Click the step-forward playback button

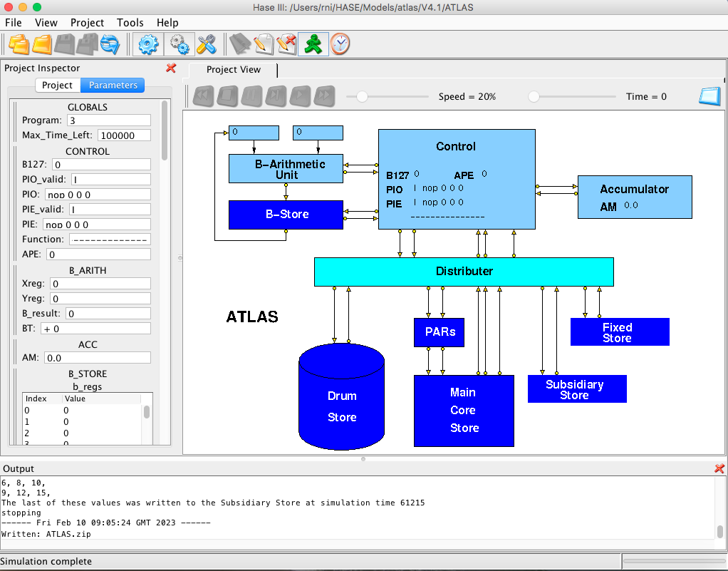[x=276, y=96]
